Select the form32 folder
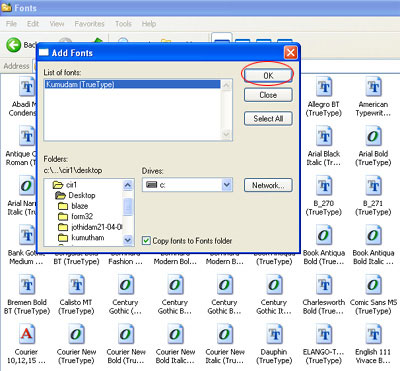The height and width of the screenshot is (371, 400). 76,217
